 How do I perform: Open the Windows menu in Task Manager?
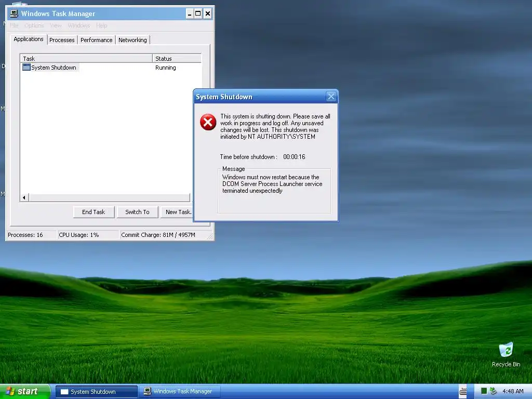[79, 25]
